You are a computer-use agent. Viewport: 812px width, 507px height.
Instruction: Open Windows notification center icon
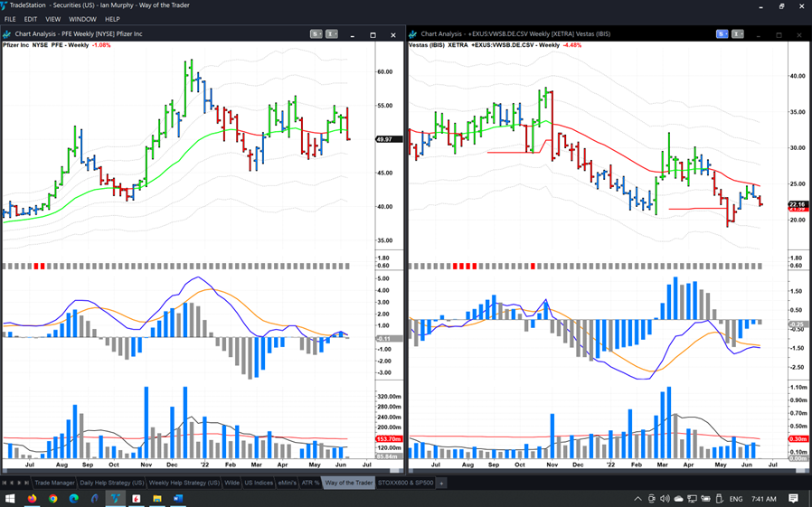(x=793, y=499)
